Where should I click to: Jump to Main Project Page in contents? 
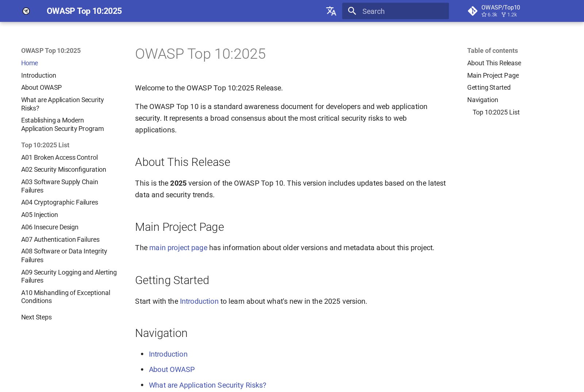pos(493,75)
